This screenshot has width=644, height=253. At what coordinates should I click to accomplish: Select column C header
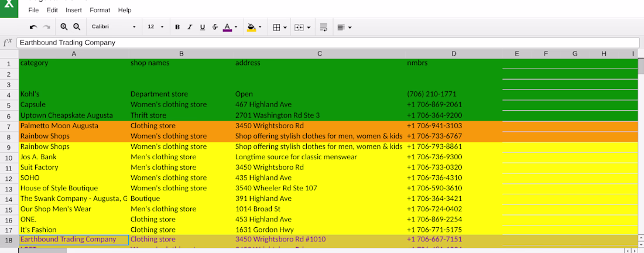pos(320,54)
